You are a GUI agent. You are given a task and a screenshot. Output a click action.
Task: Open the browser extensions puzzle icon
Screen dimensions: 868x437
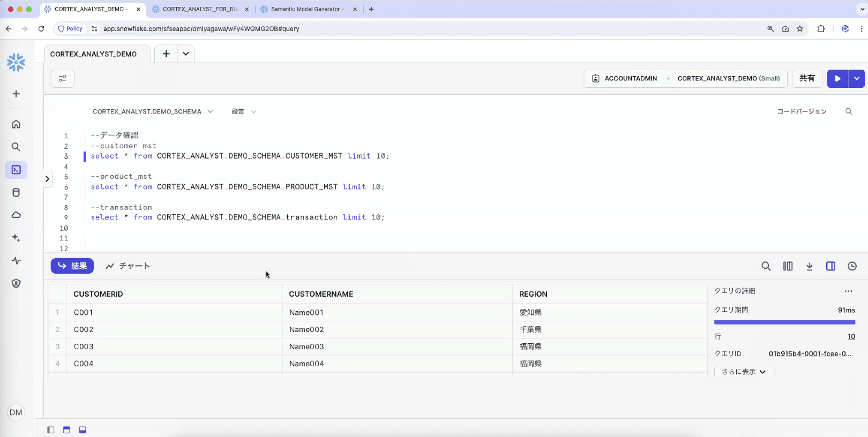point(821,29)
